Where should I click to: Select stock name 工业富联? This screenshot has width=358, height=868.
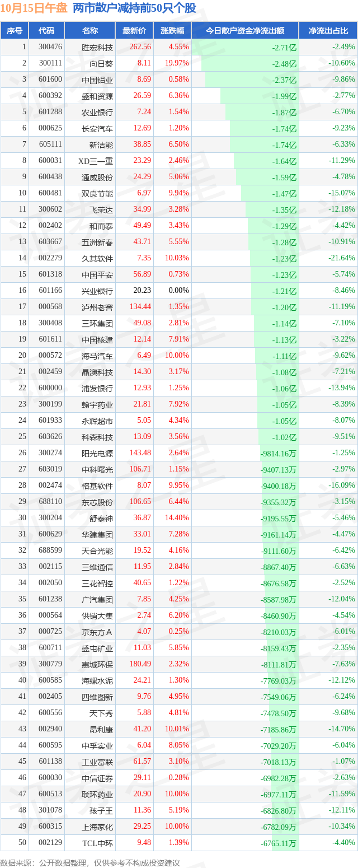(97, 762)
